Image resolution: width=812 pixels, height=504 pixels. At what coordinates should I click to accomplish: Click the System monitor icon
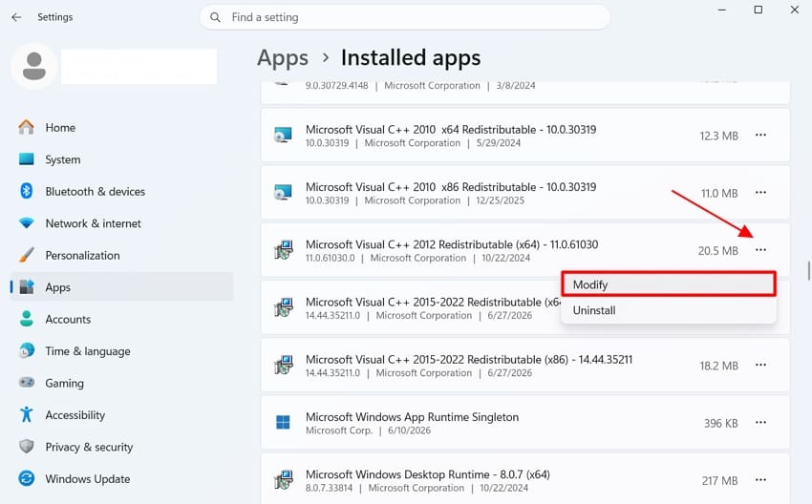coord(27,158)
